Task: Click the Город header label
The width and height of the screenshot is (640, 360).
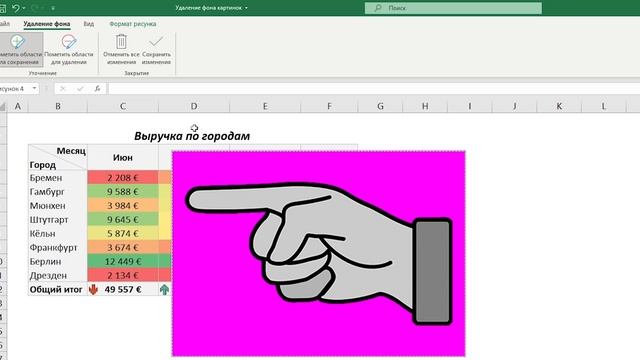Action: pos(43,165)
